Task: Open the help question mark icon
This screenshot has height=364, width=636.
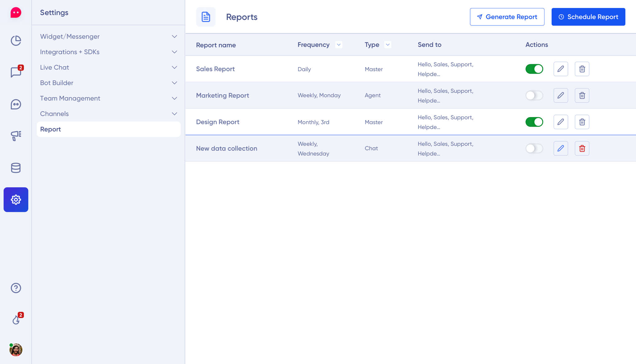Action: [16, 288]
